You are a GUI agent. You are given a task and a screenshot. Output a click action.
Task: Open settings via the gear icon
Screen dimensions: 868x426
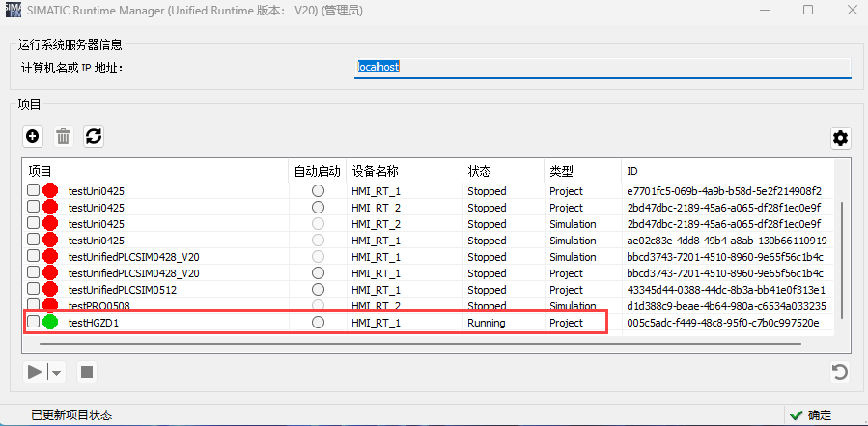pyautogui.click(x=841, y=138)
